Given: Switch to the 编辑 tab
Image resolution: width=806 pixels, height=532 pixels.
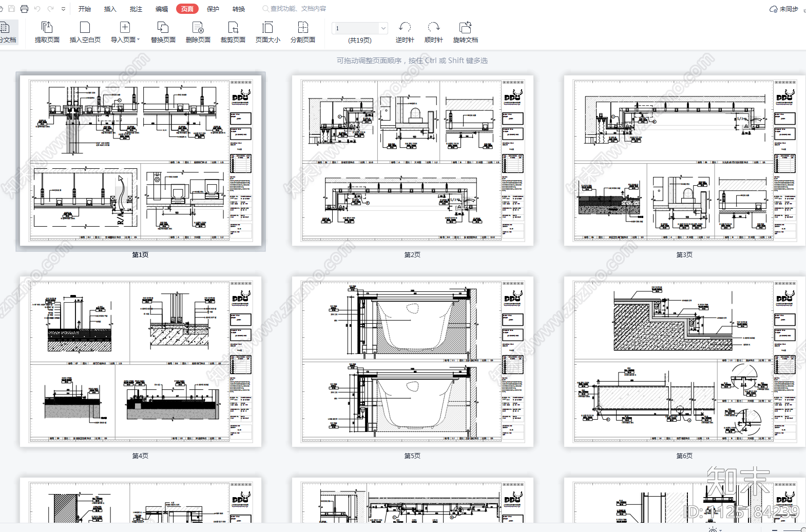Looking at the screenshot, I should (x=162, y=9).
